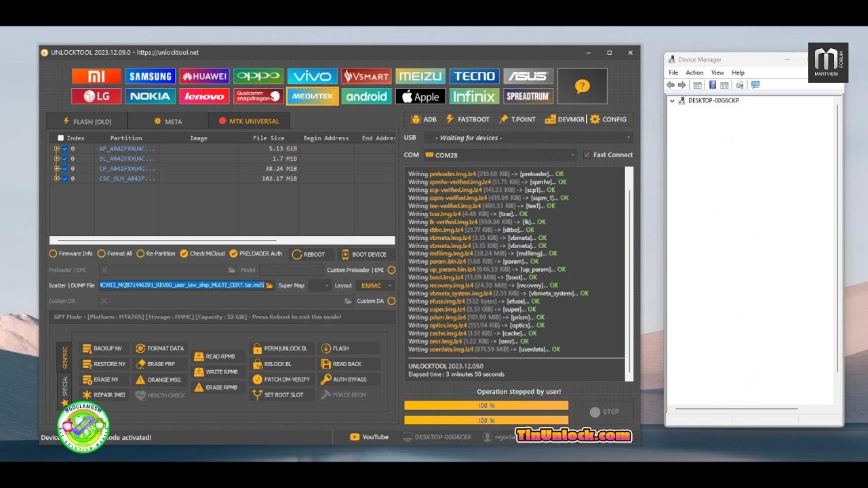Disable the PRELOADER Auth option
The image size is (868, 488).
pos(256,253)
